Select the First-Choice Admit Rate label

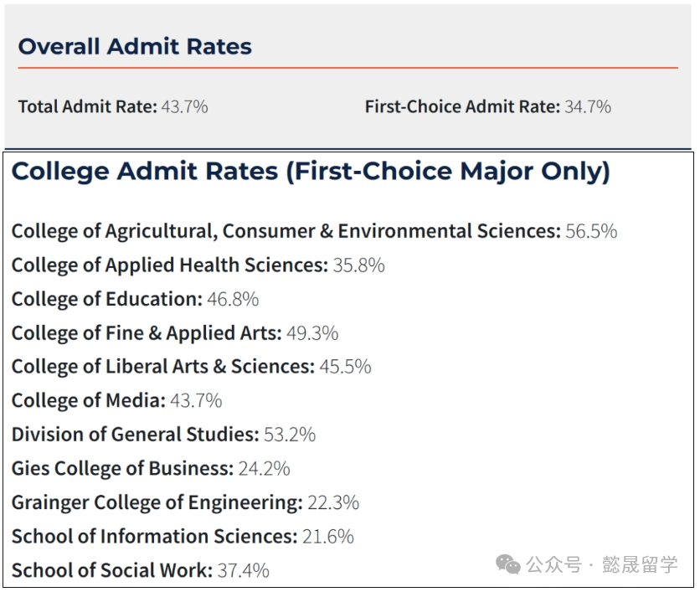(x=461, y=106)
